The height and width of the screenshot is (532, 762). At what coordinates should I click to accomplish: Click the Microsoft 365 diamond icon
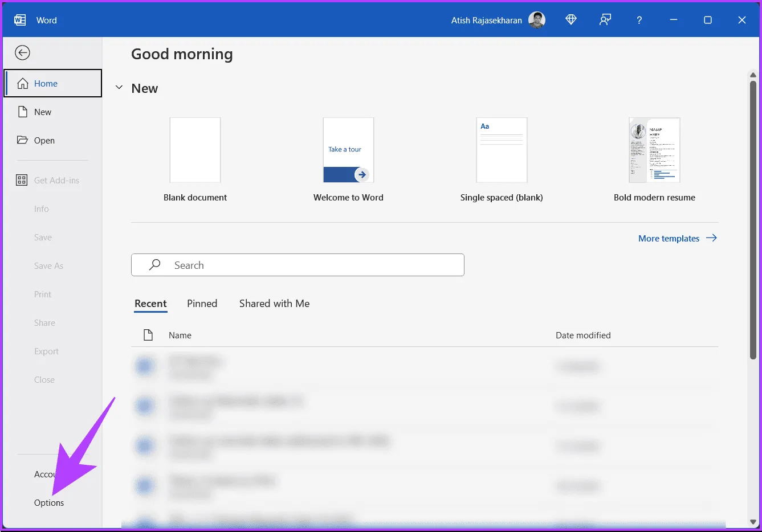point(571,20)
